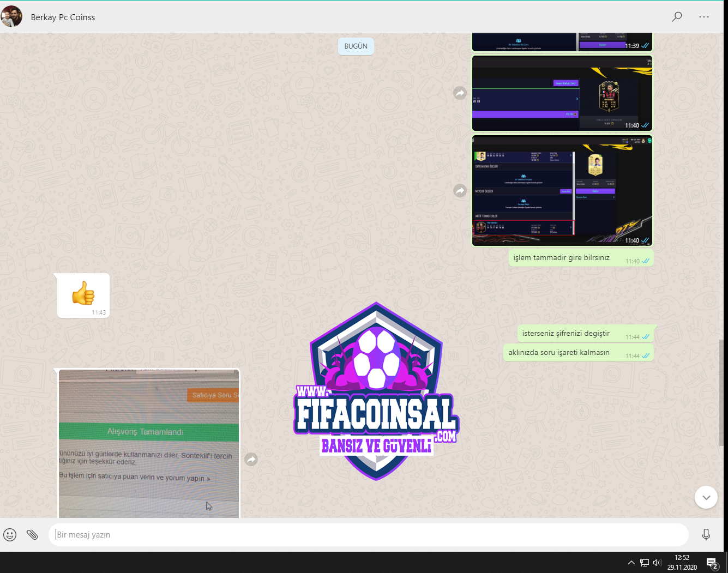Open the transfer list image sent at 11:40
Viewport: 728px width, 573px height.
pyautogui.click(x=562, y=191)
